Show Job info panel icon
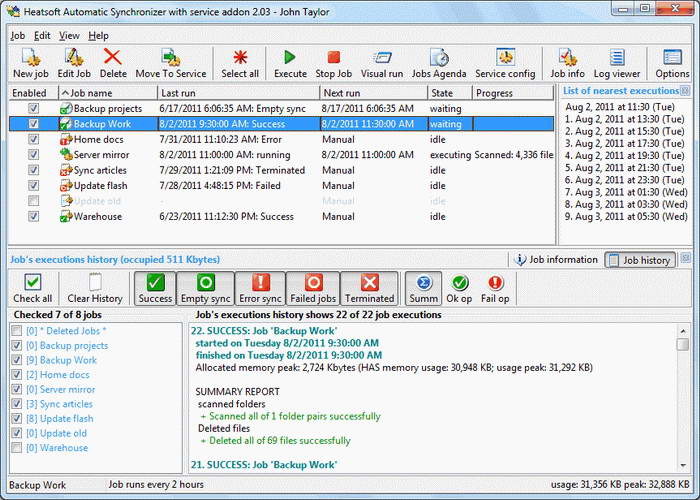700x500 pixels. tap(567, 58)
